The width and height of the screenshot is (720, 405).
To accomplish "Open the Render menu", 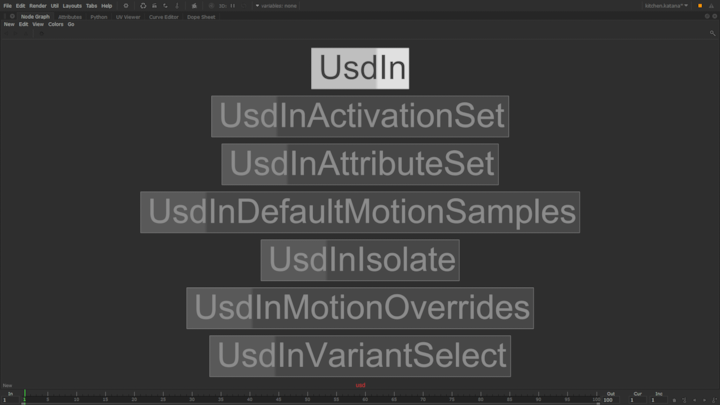I will point(37,6).
